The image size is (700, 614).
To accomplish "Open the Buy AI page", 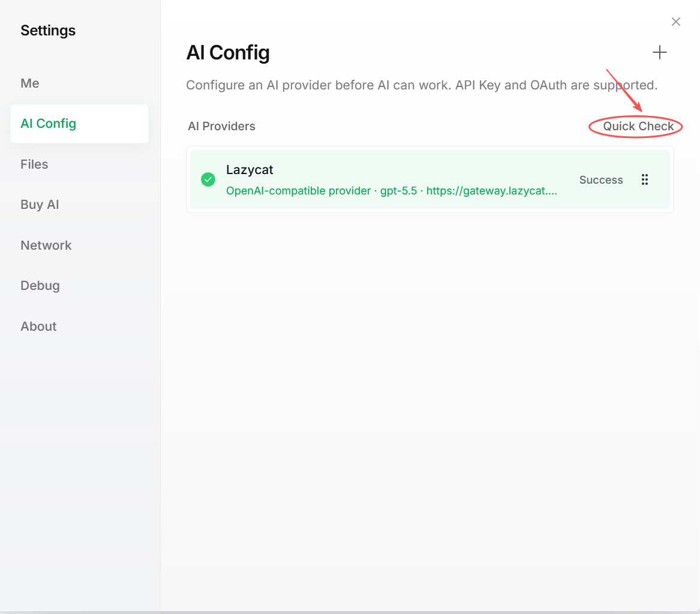I will pyautogui.click(x=40, y=205).
